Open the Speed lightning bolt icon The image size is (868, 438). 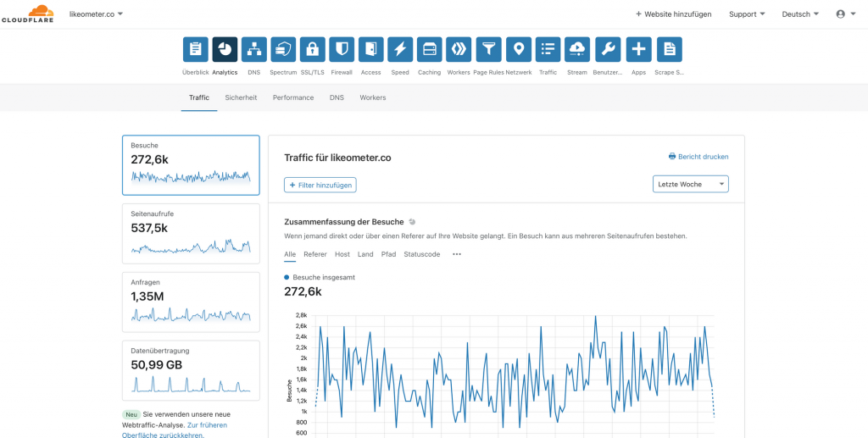(x=400, y=49)
